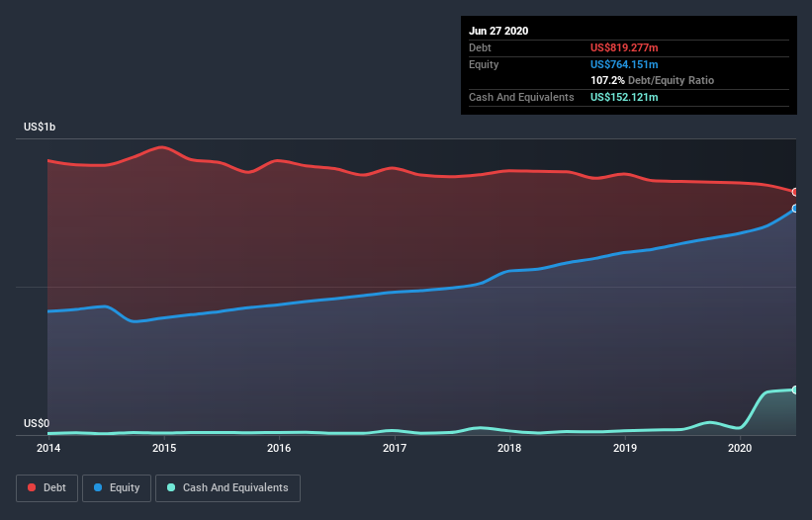Image resolution: width=812 pixels, height=520 pixels.
Task: Click the US$0 y-axis label
Action: tap(37, 423)
